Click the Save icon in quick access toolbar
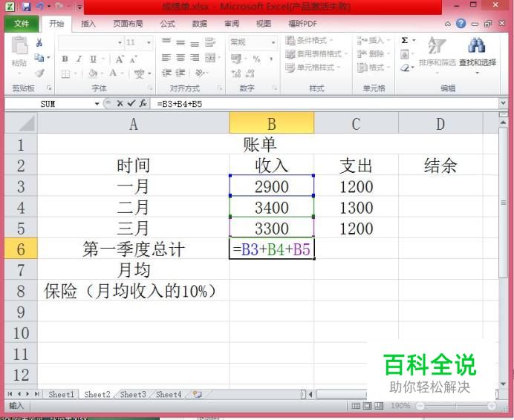 (x=26, y=6)
